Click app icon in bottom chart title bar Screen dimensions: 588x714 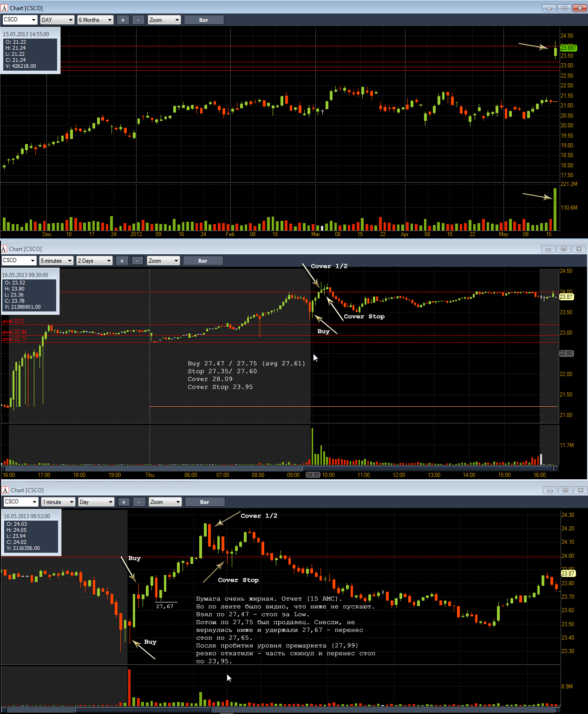(x=5, y=490)
